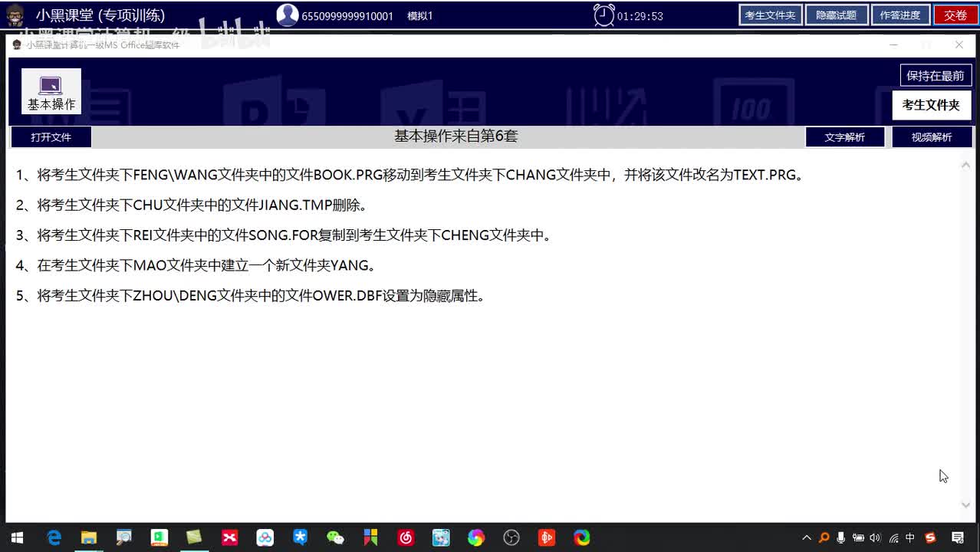Screen dimensions: 980x552
Task: Open 作答进度 in top bar
Action: click(x=900, y=15)
